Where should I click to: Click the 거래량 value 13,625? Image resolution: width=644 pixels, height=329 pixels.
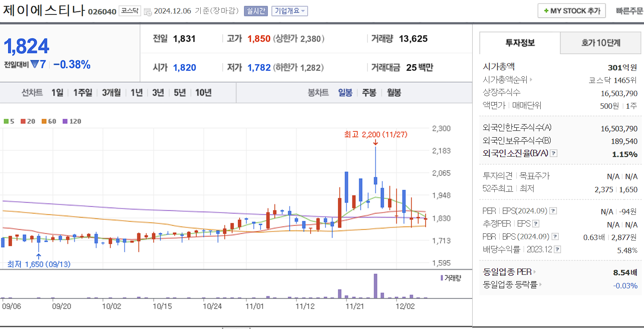(x=413, y=39)
